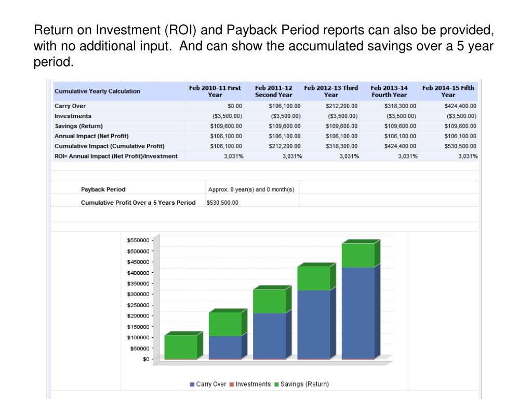Click the 'Carry Over' row label
The height and width of the screenshot is (399, 532).
pos(70,106)
